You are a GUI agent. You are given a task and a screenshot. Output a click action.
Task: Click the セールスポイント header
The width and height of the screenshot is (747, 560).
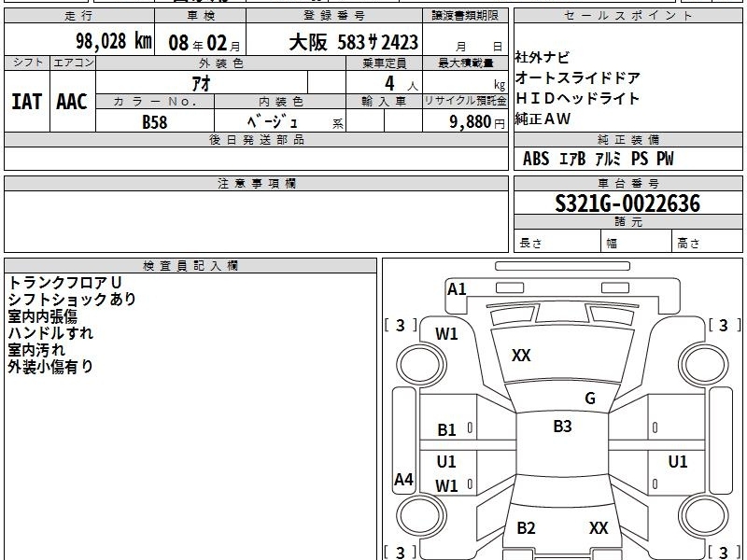(627, 16)
